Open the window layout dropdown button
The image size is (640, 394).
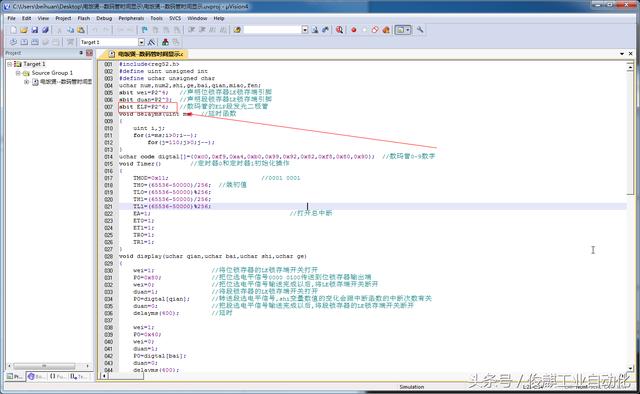coord(403,30)
